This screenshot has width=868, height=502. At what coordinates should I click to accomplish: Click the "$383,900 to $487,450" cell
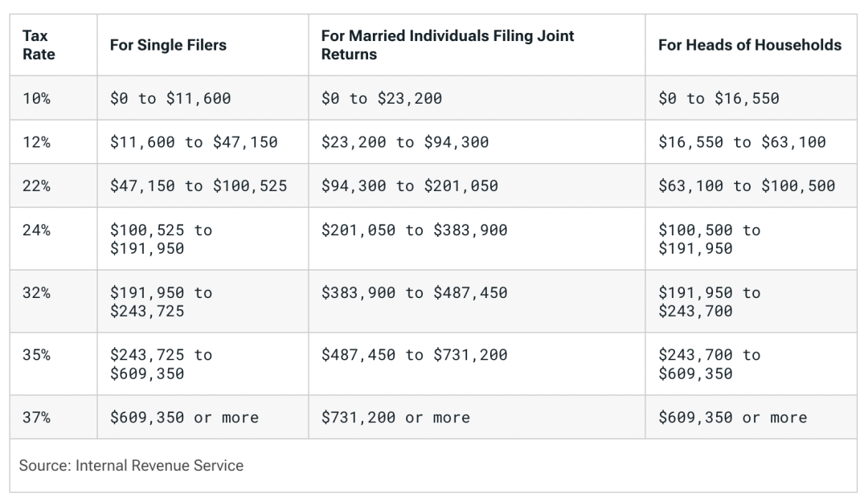coord(414,293)
